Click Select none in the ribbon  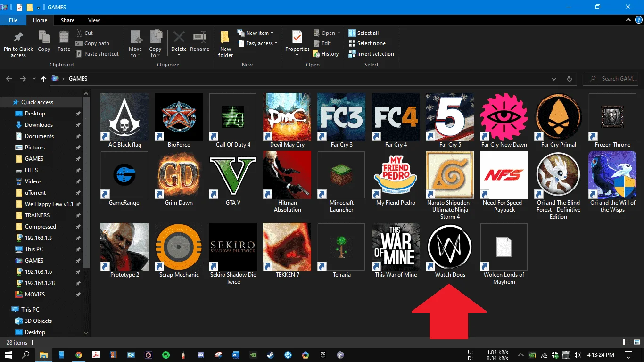point(367,43)
